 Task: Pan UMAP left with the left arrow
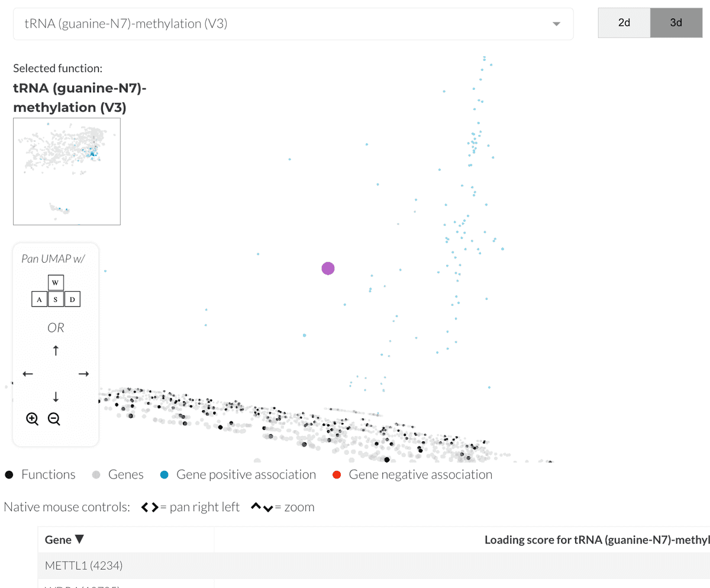pyautogui.click(x=28, y=374)
